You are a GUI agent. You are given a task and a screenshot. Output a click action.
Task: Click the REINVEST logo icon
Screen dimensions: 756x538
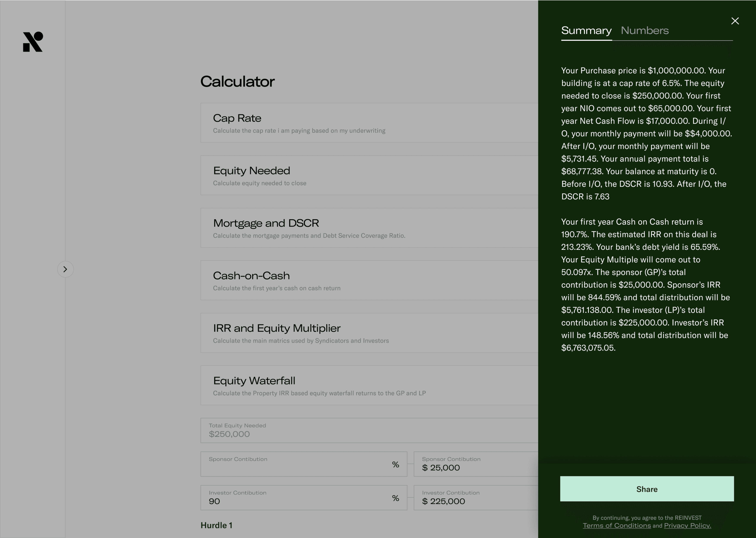[33, 42]
